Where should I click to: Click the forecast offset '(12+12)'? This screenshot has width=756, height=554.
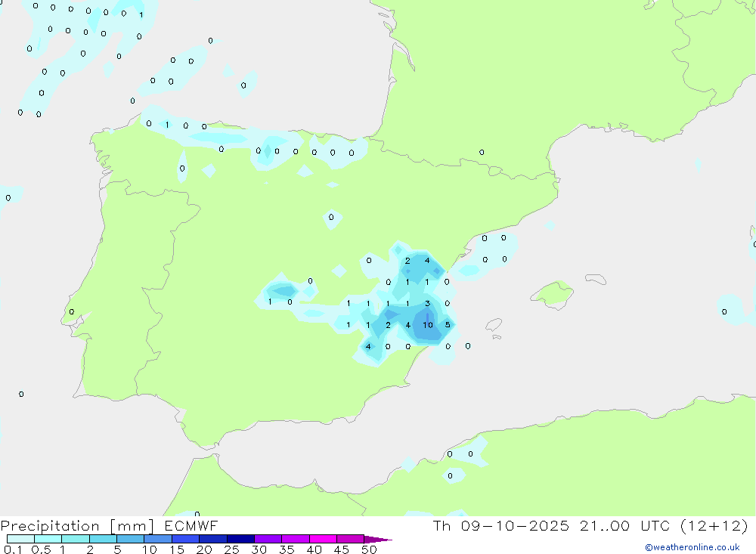(714, 525)
